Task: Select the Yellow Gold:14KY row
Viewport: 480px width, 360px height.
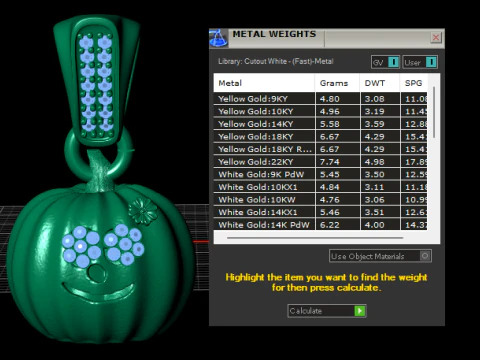Action: (x=320, y=124)
